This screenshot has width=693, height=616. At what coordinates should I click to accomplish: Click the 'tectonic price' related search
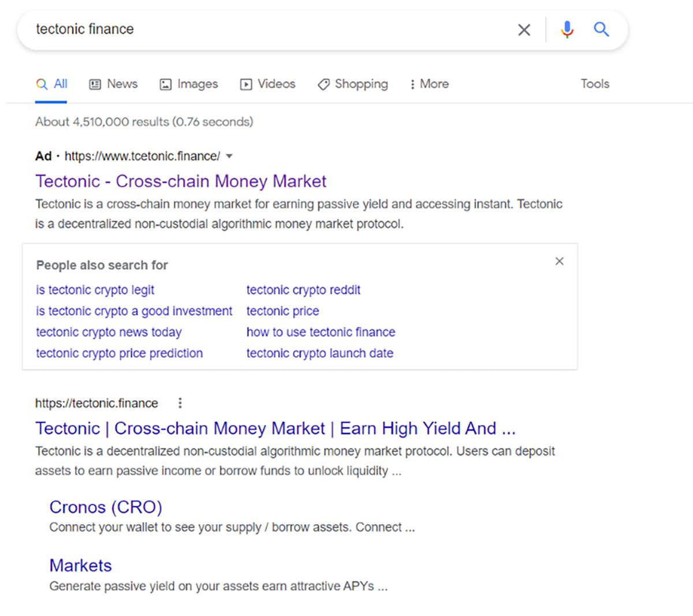pos(282,311)
